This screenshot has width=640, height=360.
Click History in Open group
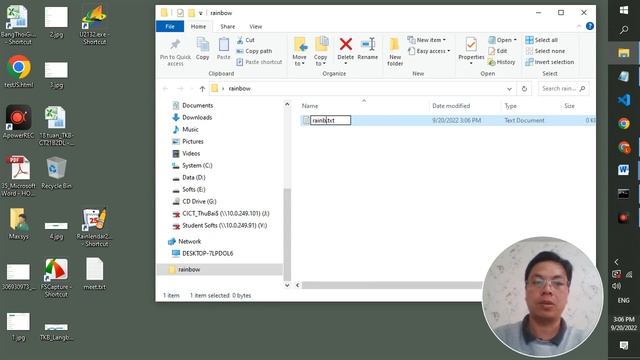point(502,62)
